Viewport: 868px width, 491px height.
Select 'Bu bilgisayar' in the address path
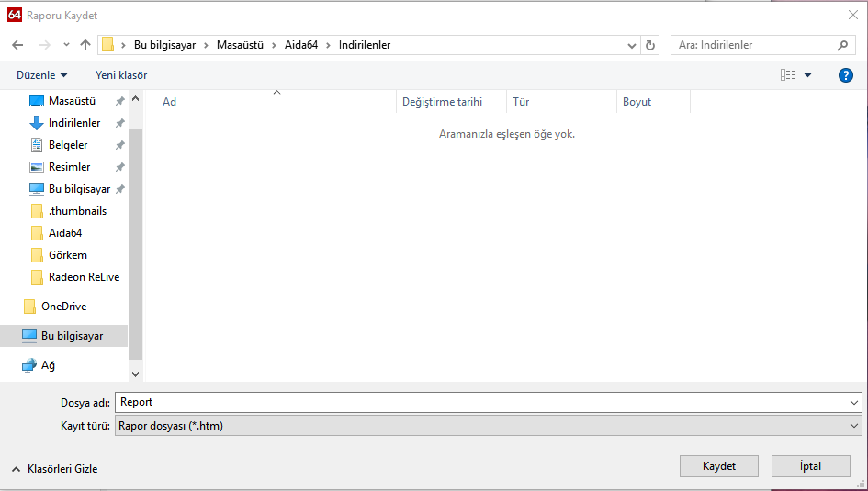coord(165,45)
